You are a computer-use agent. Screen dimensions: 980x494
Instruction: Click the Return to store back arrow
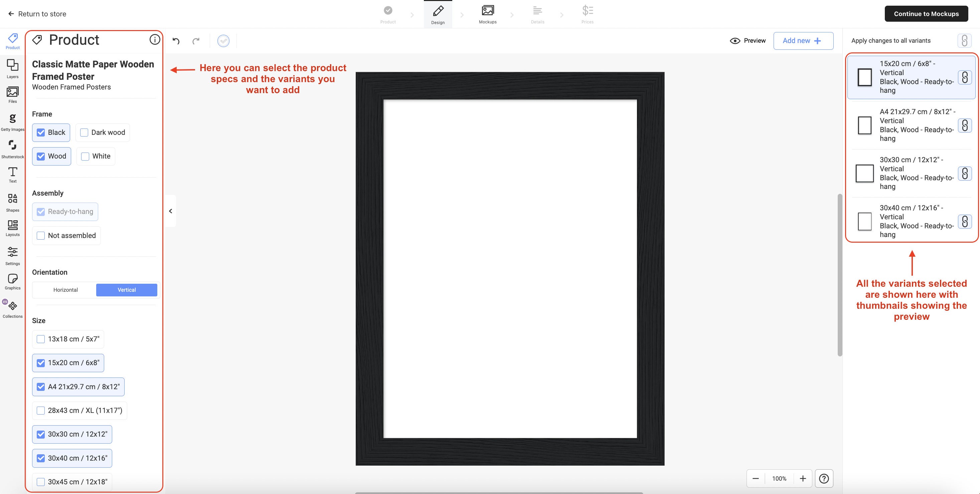[x=11, y=14]
